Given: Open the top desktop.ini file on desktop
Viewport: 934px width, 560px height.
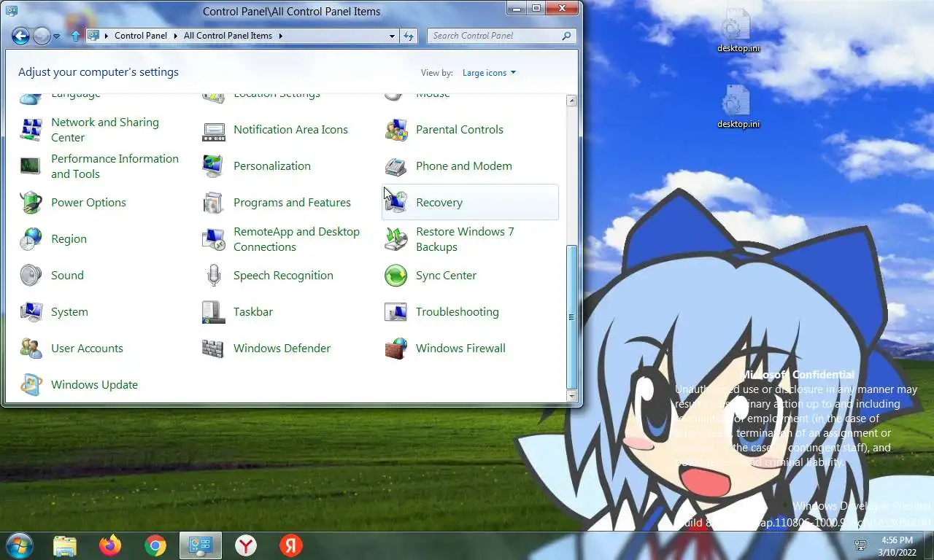Looking at the screenshot, I should pyautogui.click(x=737, y=31).
